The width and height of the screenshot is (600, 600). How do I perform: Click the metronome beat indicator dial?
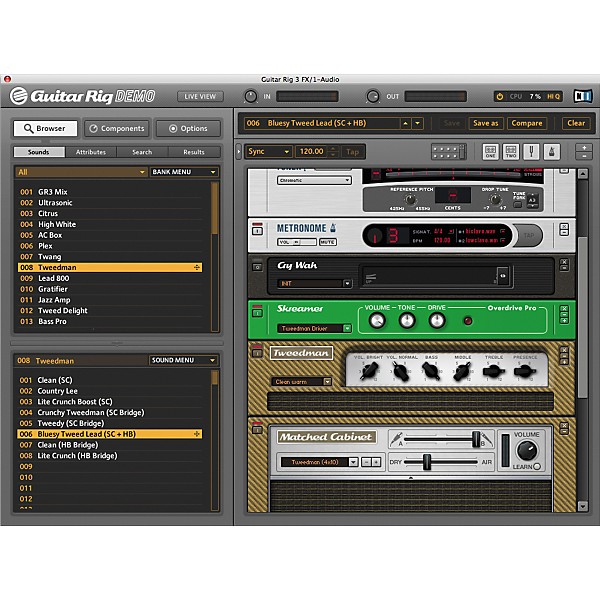coord(375,236)
